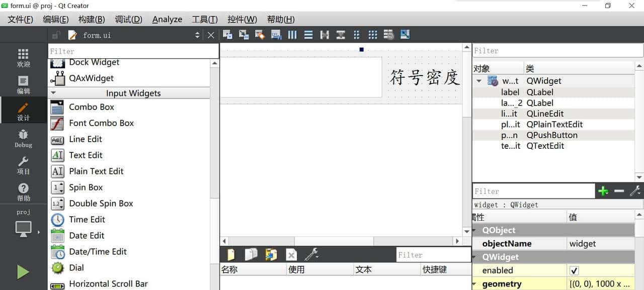Toggle the enabled checkbox for widget
Viewport: 644px width, 290px height.
[575, 270]
